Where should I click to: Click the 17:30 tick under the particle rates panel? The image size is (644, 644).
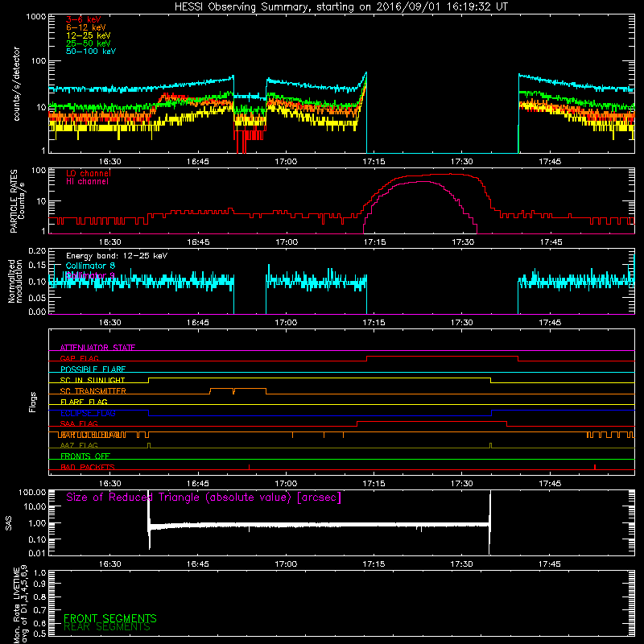463,242
